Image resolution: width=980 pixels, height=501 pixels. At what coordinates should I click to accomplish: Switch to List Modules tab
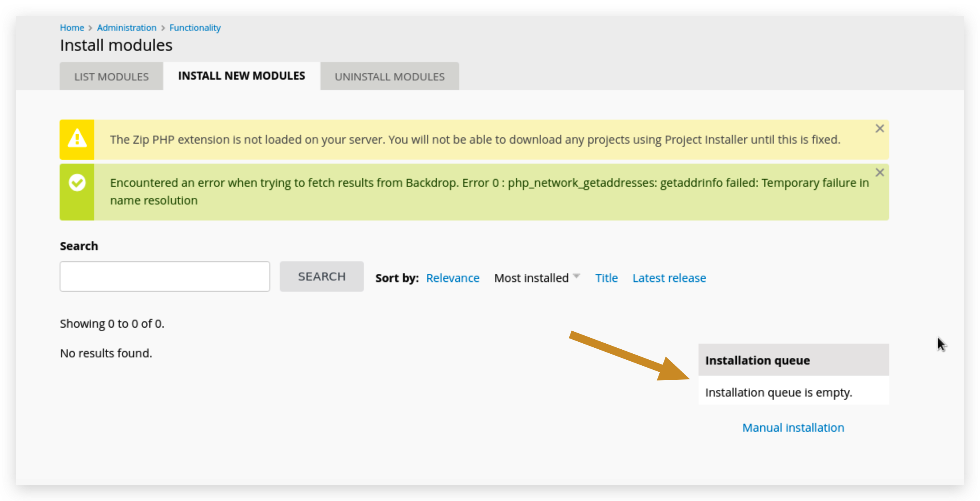(111, 76)
